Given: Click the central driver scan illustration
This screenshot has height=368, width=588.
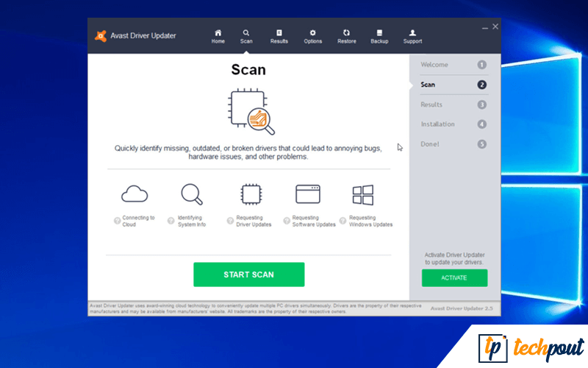Looking at the screenshot, I should click(249, 111).
